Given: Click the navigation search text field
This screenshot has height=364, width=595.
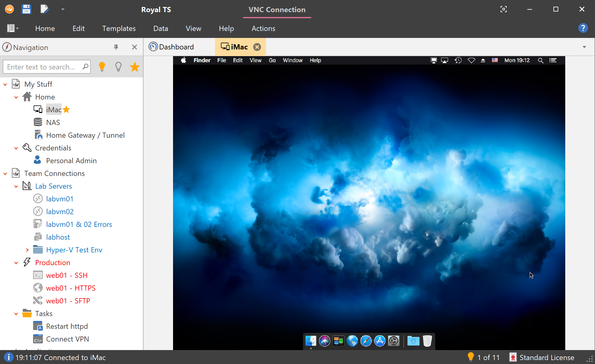Looking at the screenshot, I should coord(42,67).
